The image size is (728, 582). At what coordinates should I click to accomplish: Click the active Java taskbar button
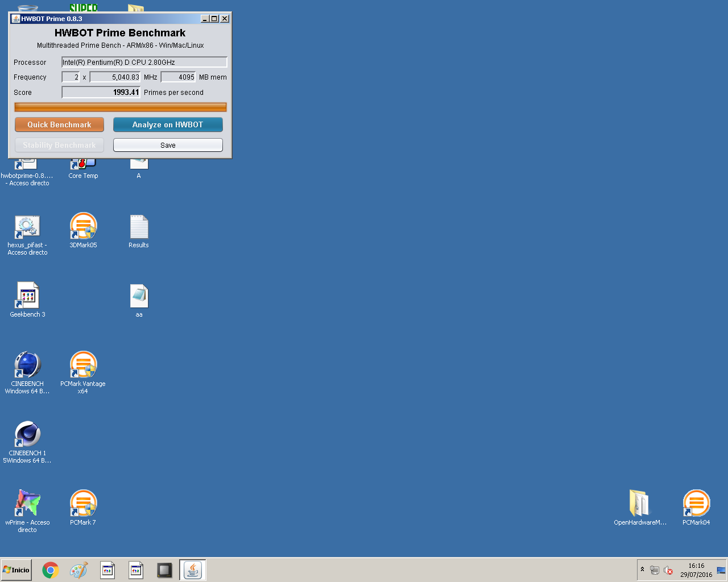tap(193, 570)
